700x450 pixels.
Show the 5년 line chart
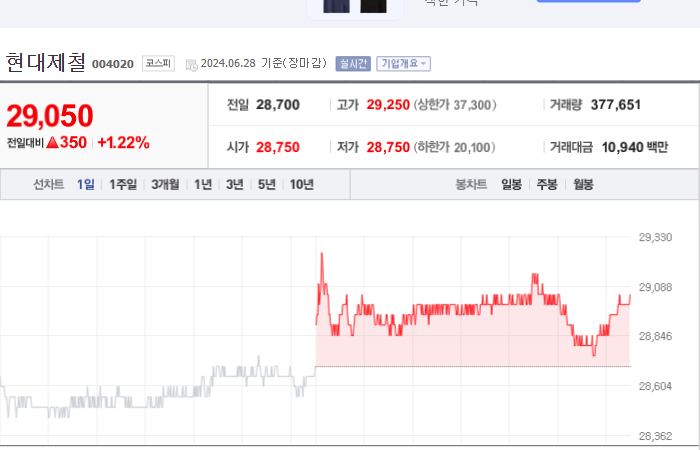(267, 184)
